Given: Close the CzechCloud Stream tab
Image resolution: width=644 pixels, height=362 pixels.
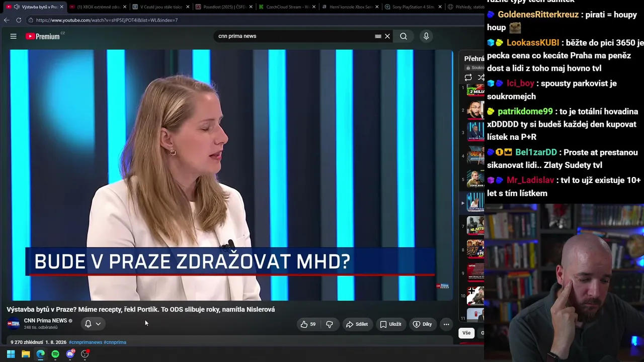Looking at the screenshot, I should coord(314,7).
